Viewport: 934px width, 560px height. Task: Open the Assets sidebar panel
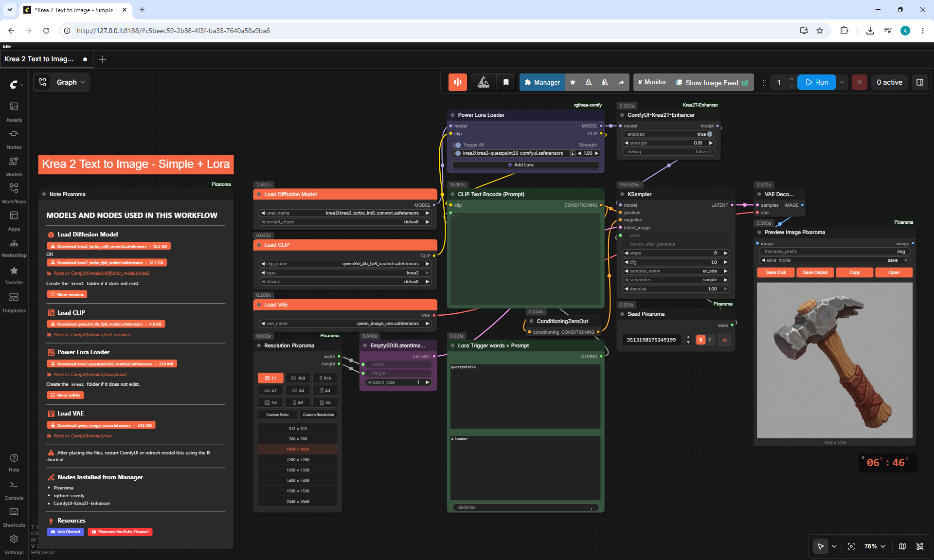pos(14,112)
